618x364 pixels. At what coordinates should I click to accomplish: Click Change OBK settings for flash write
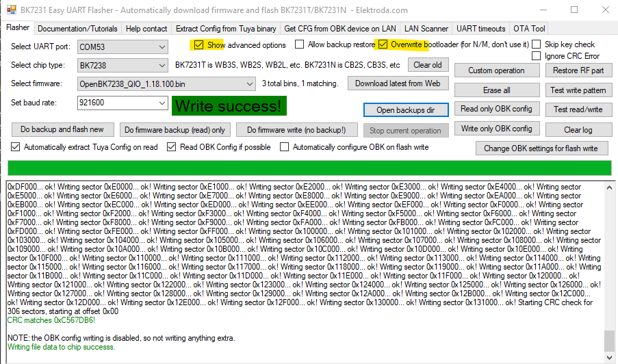tap(541, 148)
